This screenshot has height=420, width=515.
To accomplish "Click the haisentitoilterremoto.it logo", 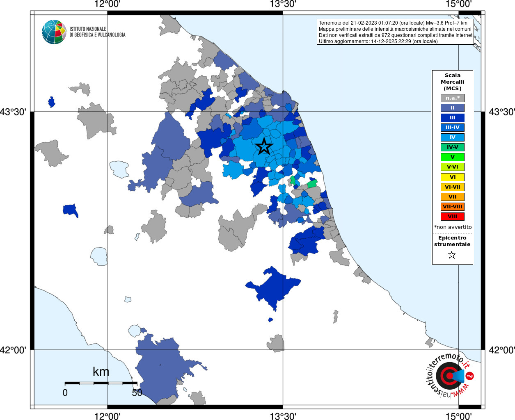I will 450,375.
